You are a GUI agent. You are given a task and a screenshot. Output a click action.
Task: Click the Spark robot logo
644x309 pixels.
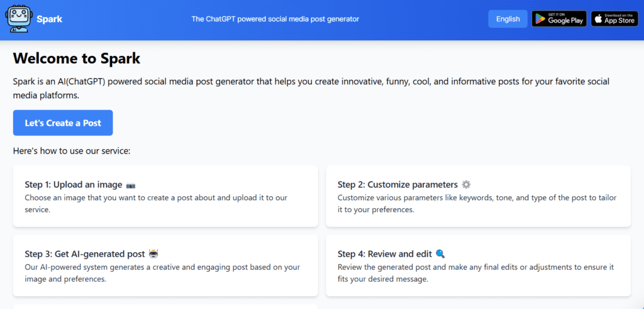point(18,19)
